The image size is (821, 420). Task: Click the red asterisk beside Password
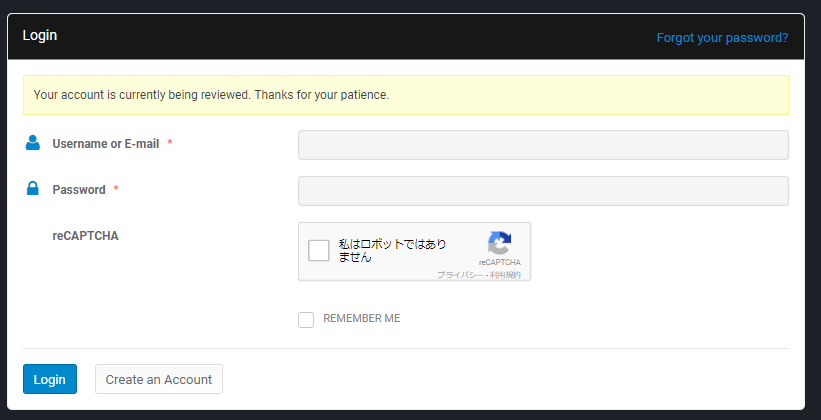[x=116, y=188]
